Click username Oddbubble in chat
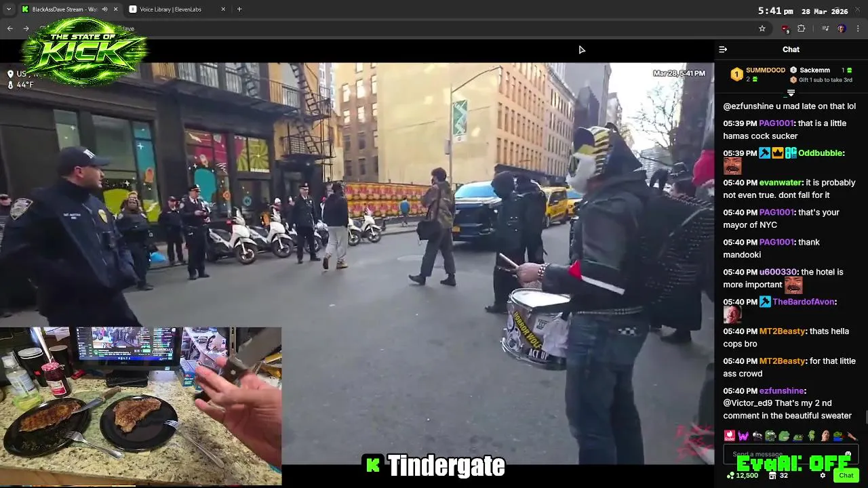Viewport: 868px width, 488px height. click(x=820, y=153)
